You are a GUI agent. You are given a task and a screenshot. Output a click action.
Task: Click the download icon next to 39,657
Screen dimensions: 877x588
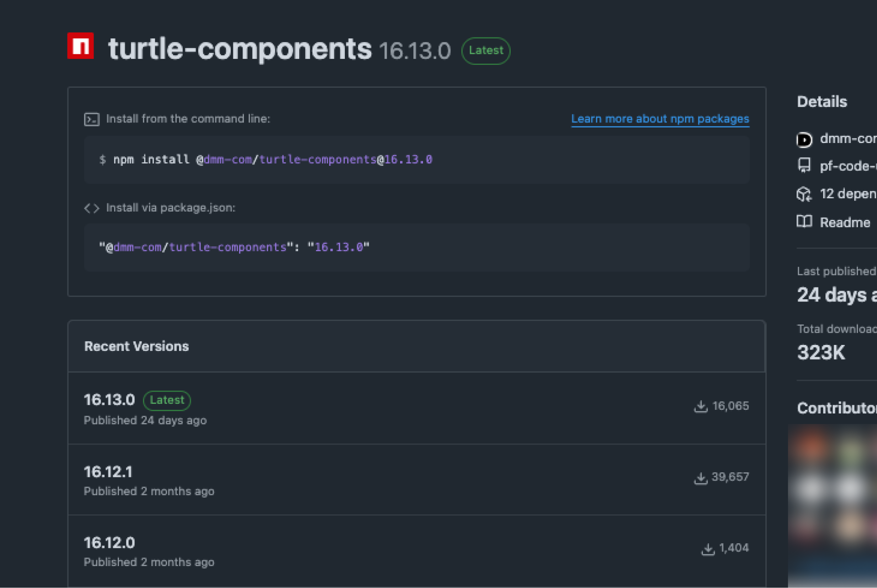coord(701,477)
